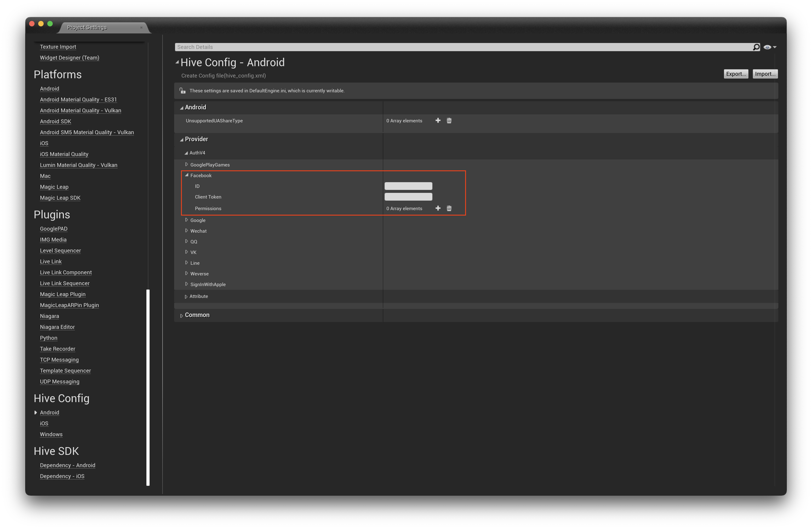This screenshot has height=529, width=812.
Task: Collapse the Facebook provider section
Action: point(187,175)
